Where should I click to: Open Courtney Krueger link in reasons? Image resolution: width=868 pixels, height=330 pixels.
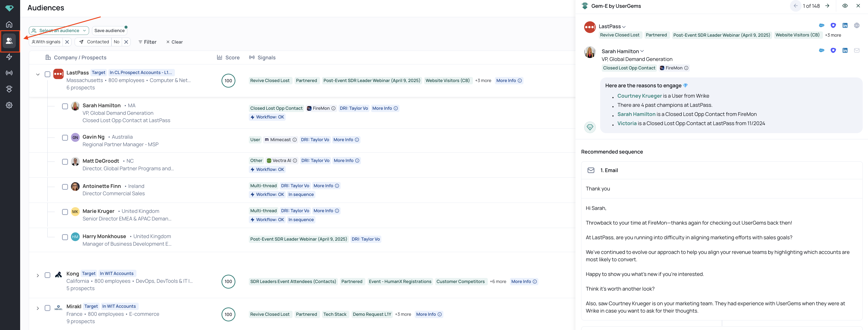639,96
